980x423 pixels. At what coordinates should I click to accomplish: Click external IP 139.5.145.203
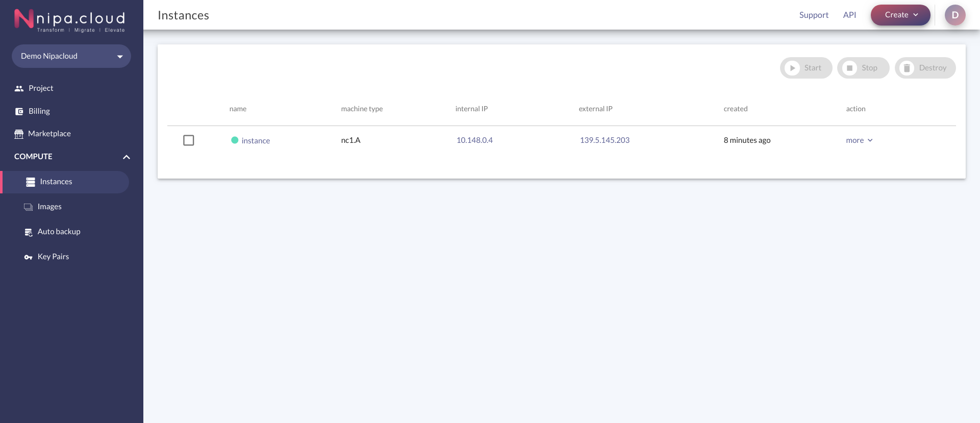point(605,140)
